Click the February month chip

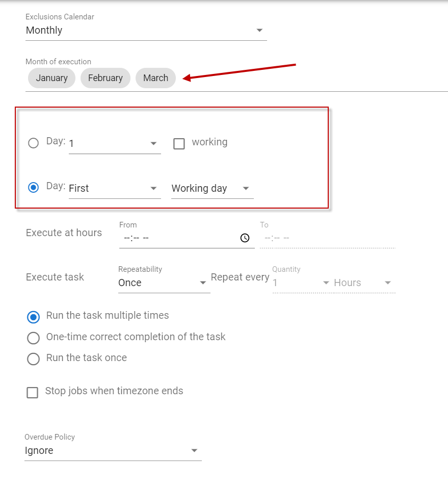(106, 78)
